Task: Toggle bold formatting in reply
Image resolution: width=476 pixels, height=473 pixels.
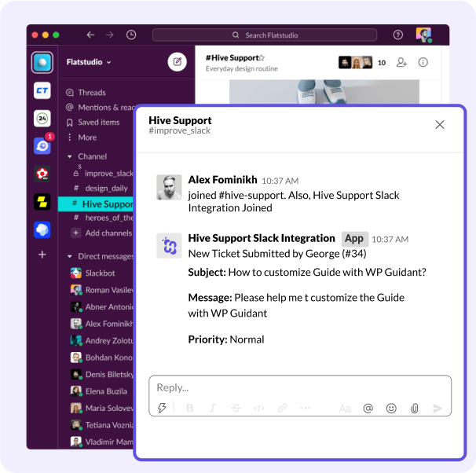Action: coord(190,408)
